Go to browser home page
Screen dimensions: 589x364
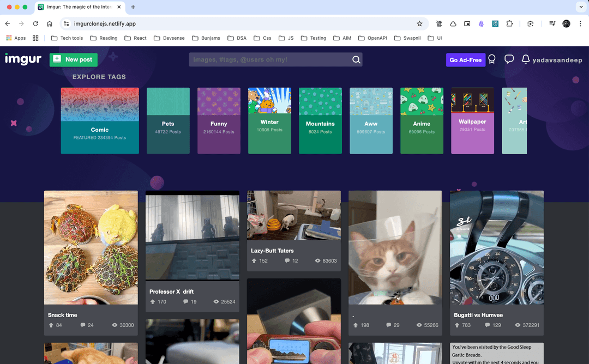(50, 23)
